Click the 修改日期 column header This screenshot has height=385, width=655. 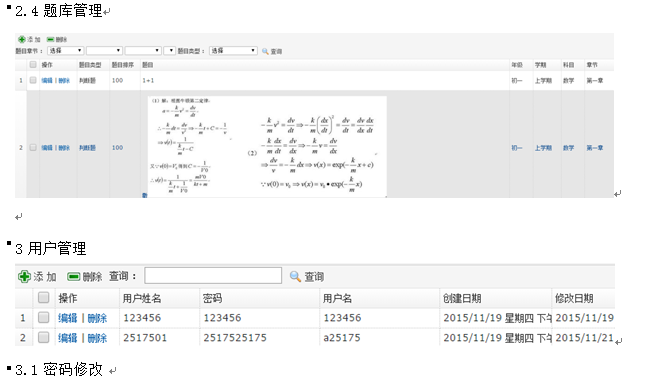coord(574,298)
